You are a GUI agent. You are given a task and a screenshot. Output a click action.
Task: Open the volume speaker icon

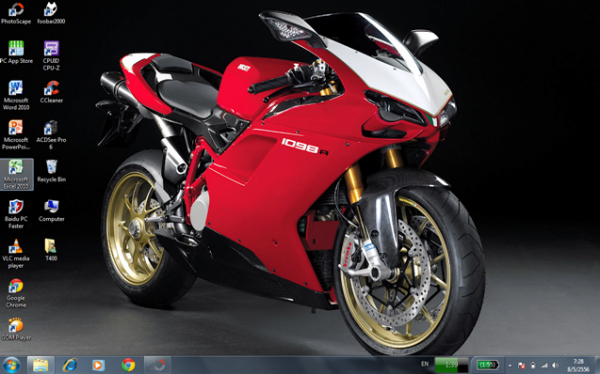[x=555, y=366]
